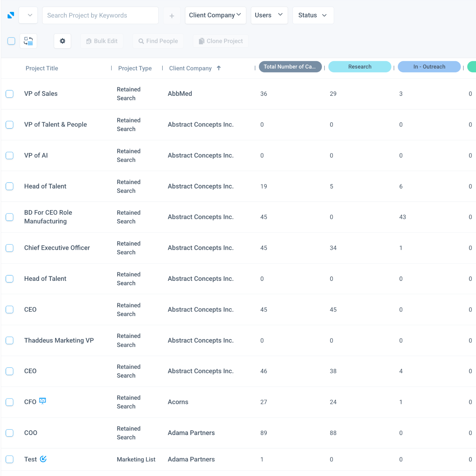Viewport: 476px width, 476px height.
Task: Click the clipboard icon inside Bulk Edit
Action: point(89,41)
